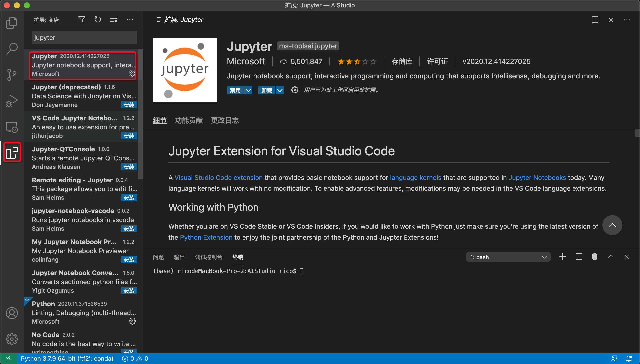This screenshot has height=364, width=640.
Task: Select terminal from '1: bash' dropdown
Action: click(508, 257)
